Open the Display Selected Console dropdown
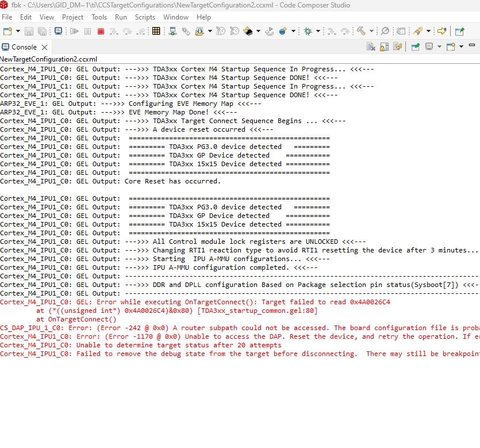Screen dimensions: 480x448 point(439,47)
